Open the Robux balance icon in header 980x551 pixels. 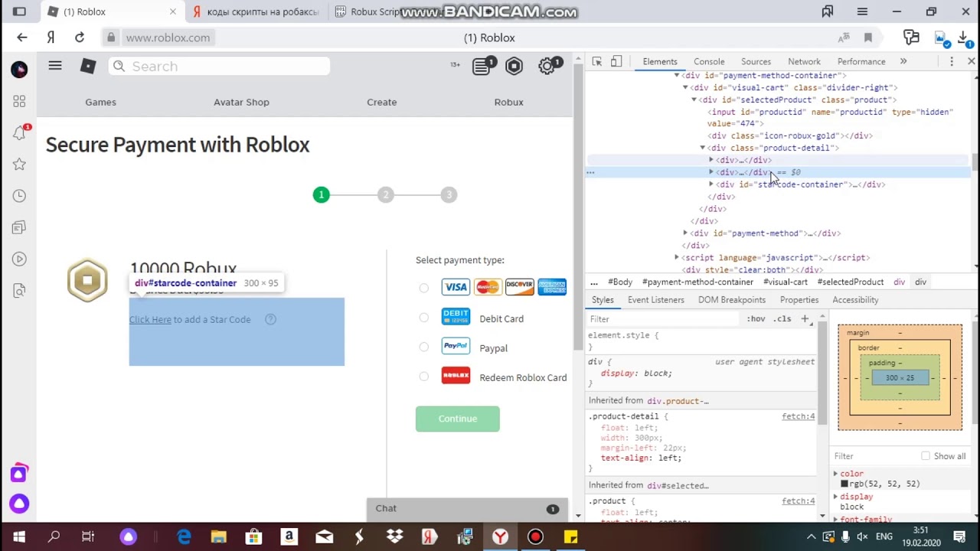514,67
